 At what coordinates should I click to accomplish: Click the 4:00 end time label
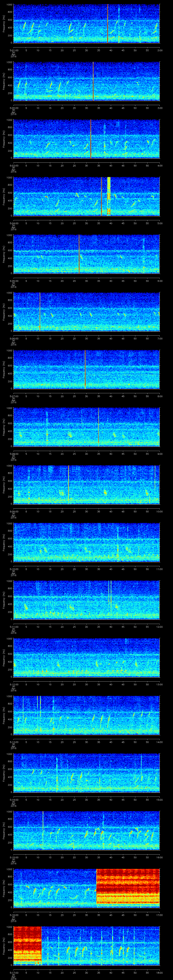pyautogui.click(x=160, y=166)
